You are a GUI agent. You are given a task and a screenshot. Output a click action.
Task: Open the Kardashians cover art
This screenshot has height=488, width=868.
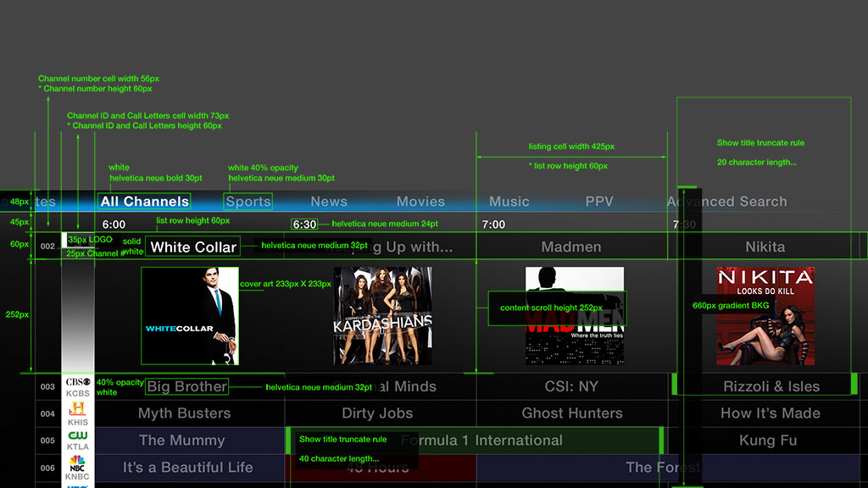pos(382,316)
